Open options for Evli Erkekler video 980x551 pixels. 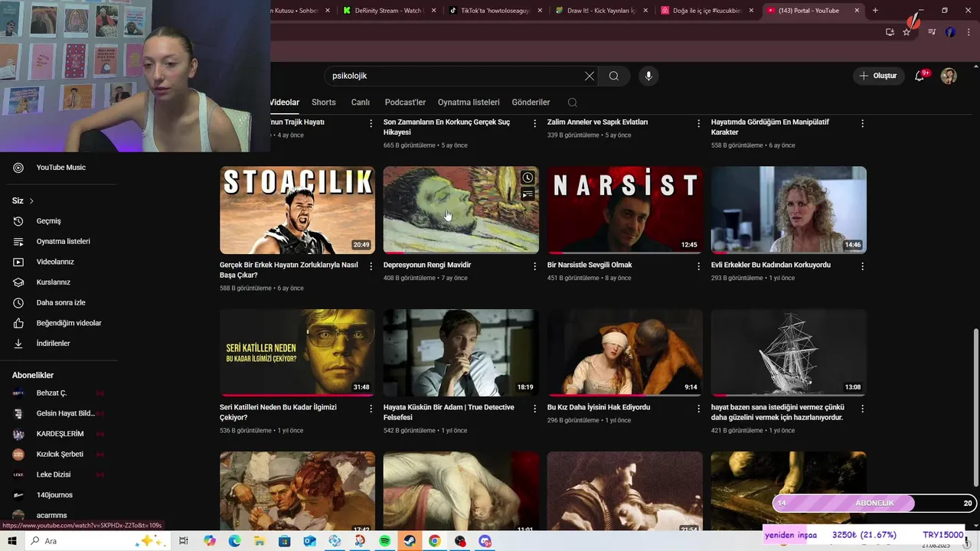[862, 266]
